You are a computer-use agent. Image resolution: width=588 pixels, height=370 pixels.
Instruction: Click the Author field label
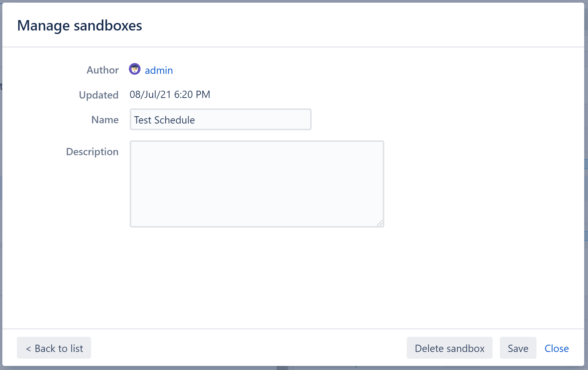point(102,70)
